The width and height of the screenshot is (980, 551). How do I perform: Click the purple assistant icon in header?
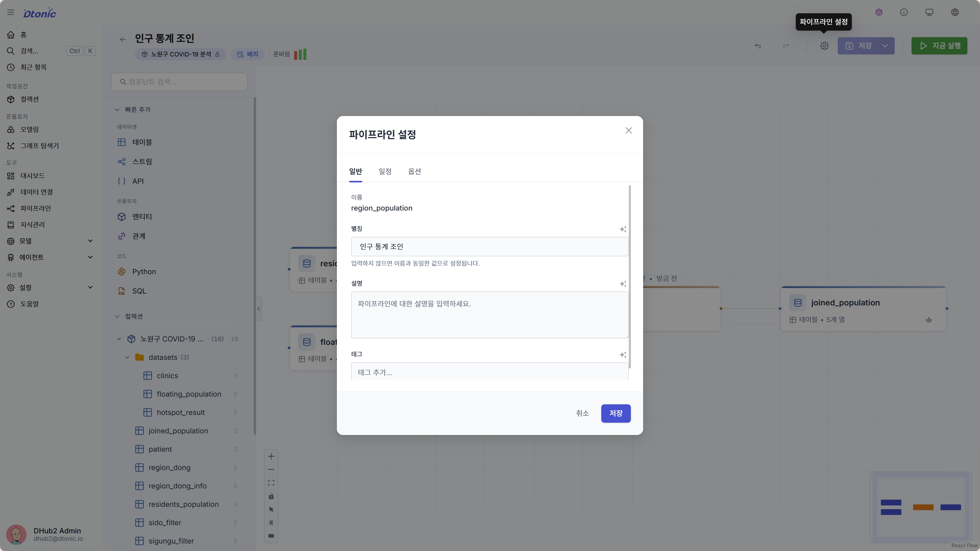coord(879,13)
